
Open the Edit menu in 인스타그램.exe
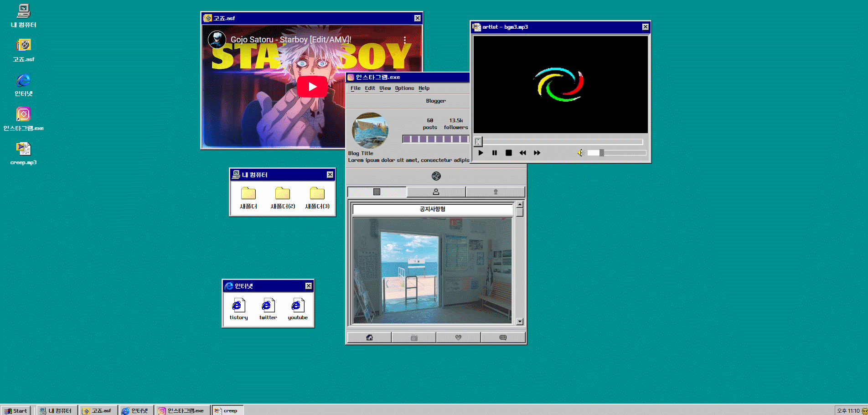[370, 88]
